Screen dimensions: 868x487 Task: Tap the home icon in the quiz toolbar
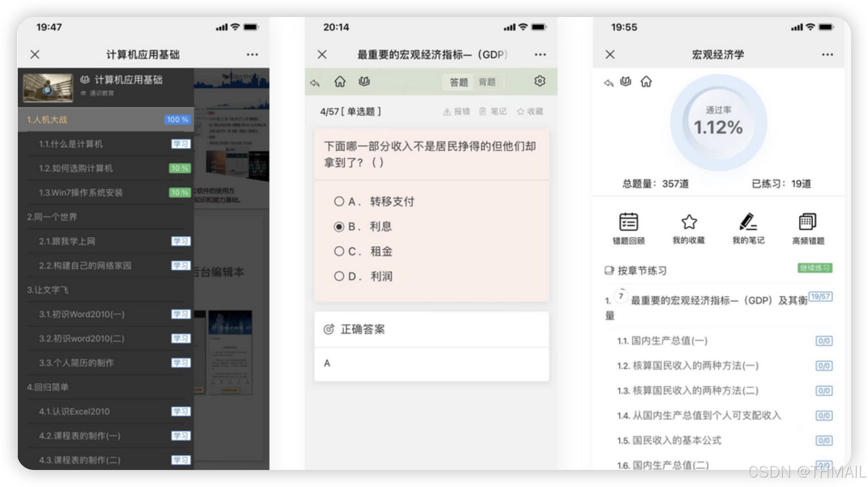tap(340, 81)
